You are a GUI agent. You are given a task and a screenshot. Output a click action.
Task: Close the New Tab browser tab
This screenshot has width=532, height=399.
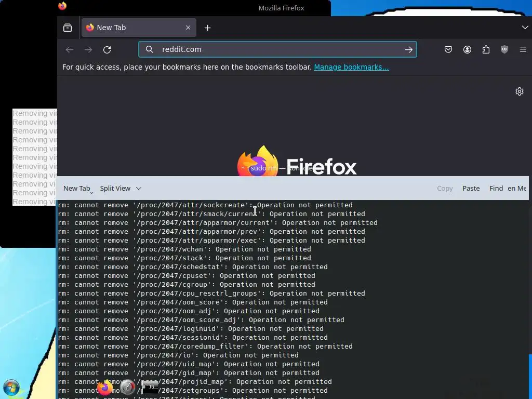188,28
